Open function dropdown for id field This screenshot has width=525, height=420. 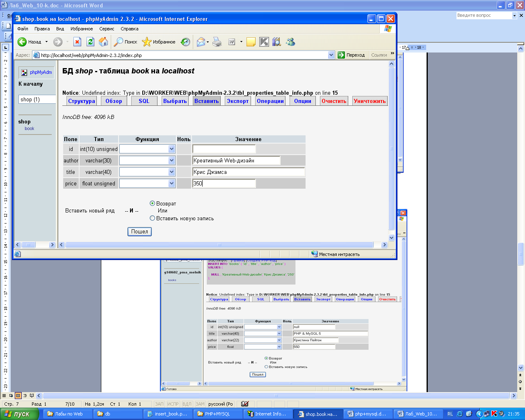(172, 149)
